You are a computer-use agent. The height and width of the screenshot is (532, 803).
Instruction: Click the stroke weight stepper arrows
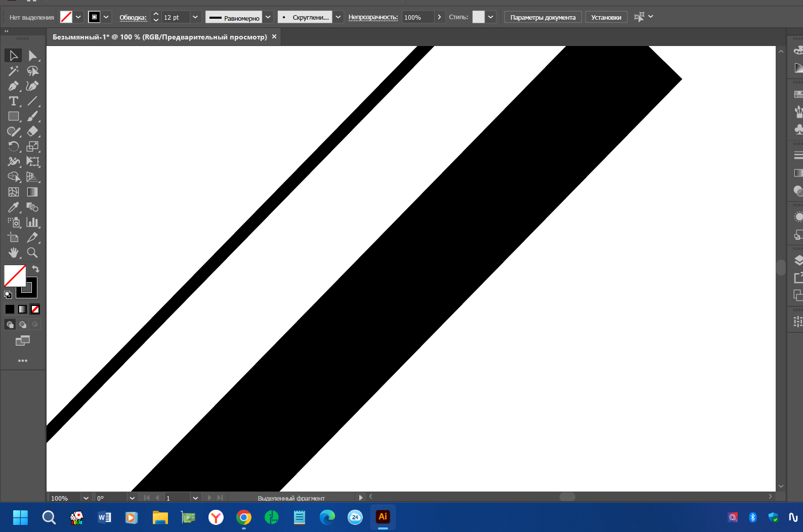(x=156, y=17)
